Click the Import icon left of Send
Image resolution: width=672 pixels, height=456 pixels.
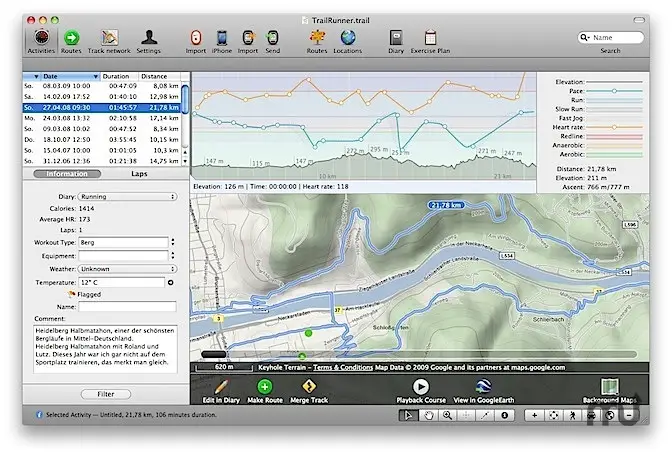[x=248, y=42]
